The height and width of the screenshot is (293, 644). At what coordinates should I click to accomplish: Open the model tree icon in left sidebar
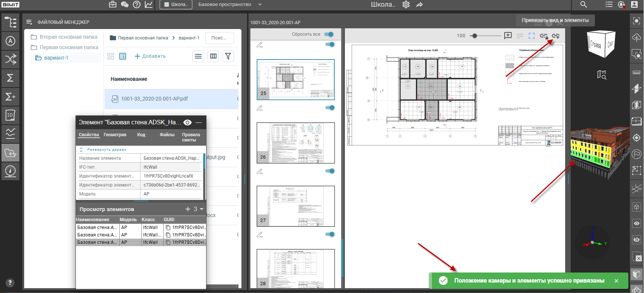click(x=10, y=22)
